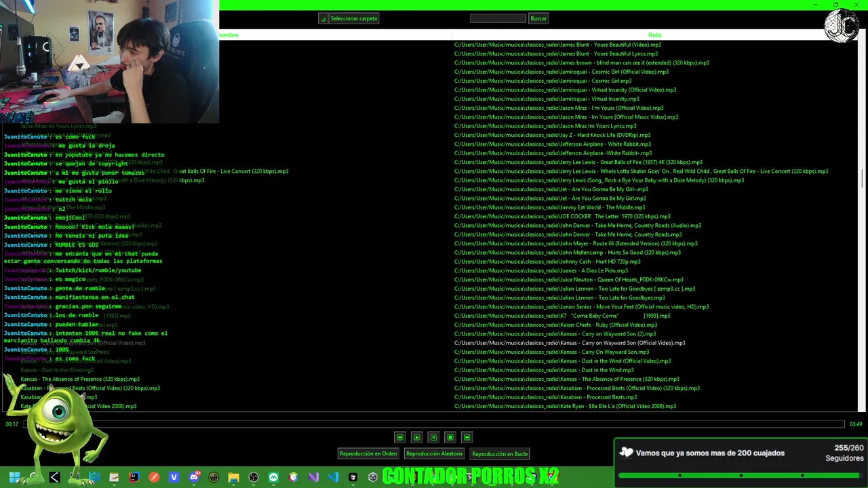The image size is (868, 488).
Task: Open the black angle-bracket taskbar icon
Action: [x=54, y=477]
